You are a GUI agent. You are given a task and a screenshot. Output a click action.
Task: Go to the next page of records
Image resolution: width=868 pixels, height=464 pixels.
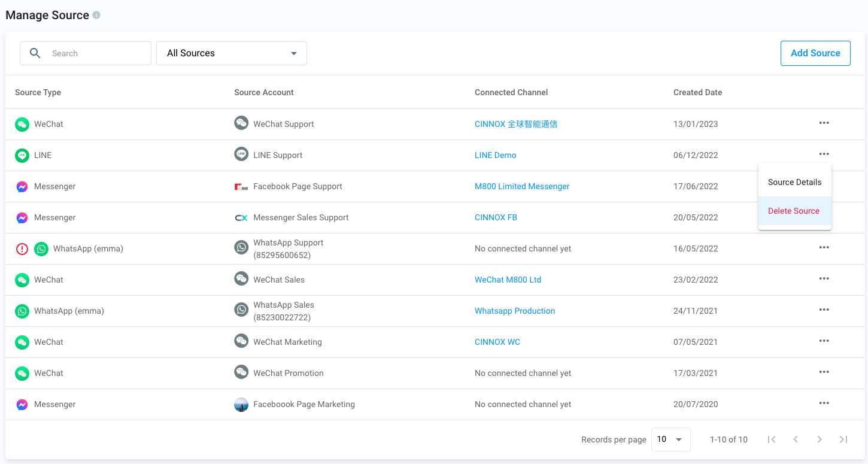pos(819,439)
